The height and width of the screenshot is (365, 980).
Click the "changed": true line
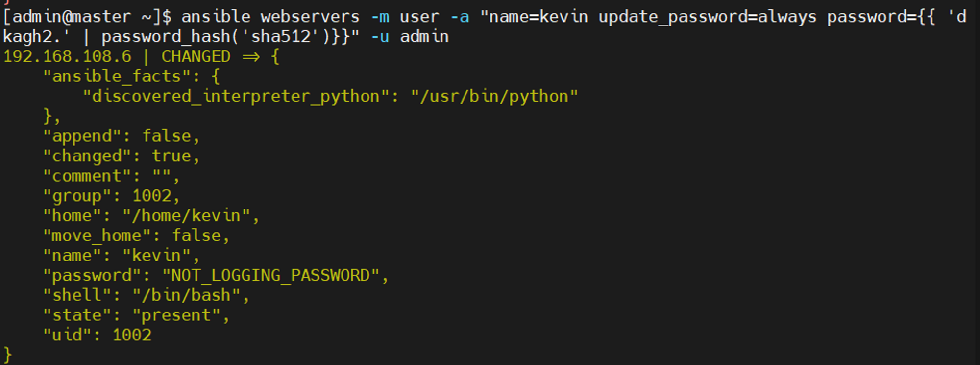(x=122, y=156)
